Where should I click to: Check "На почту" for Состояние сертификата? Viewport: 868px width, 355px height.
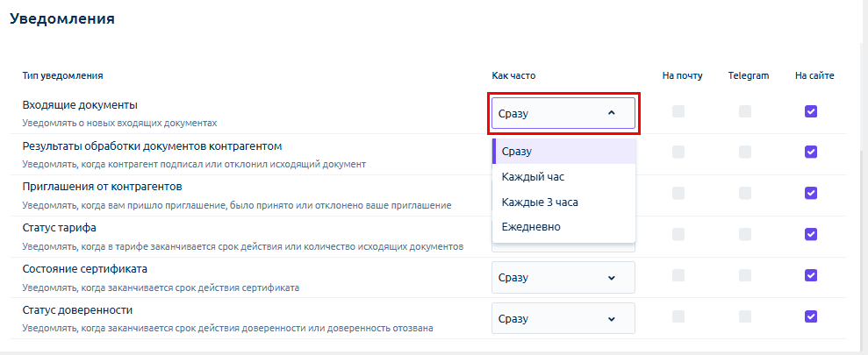pos(678,275)
